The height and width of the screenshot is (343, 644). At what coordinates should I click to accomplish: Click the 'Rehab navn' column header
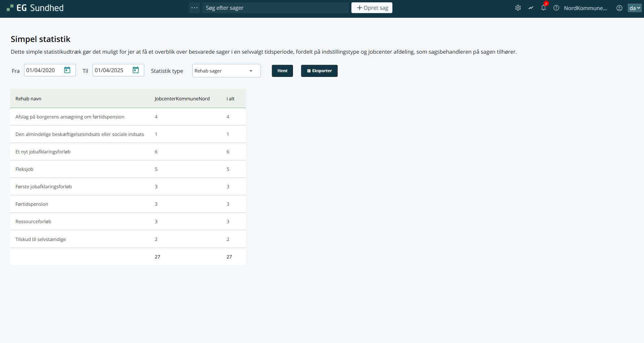pos(29,99)
